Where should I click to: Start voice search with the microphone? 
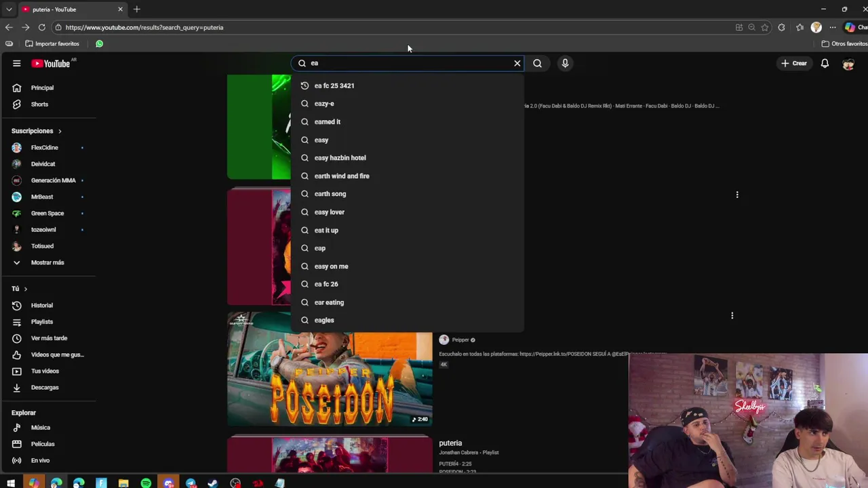(565, 63)
